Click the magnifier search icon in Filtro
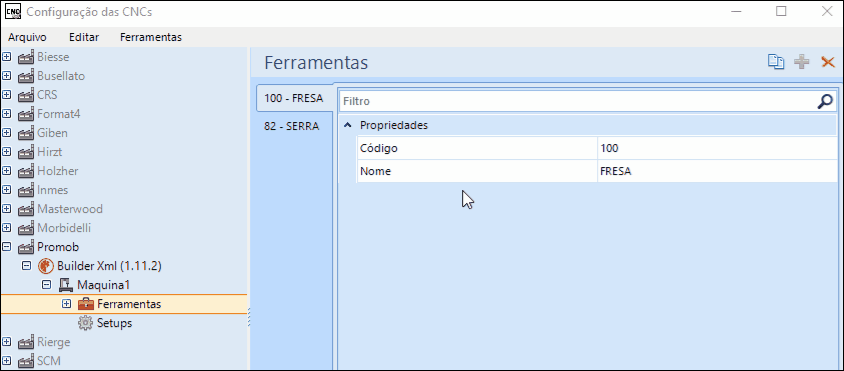 (x=825, y=101)
